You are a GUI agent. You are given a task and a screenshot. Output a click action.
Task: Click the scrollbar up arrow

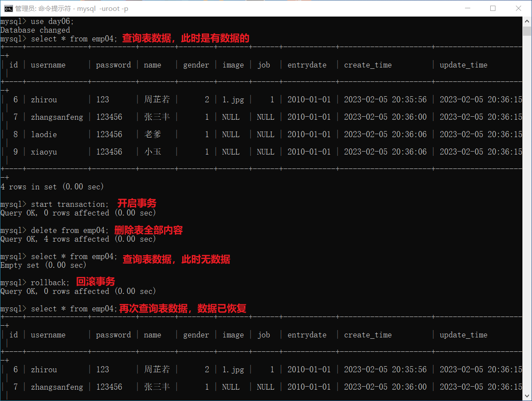(x=527, y=21)
